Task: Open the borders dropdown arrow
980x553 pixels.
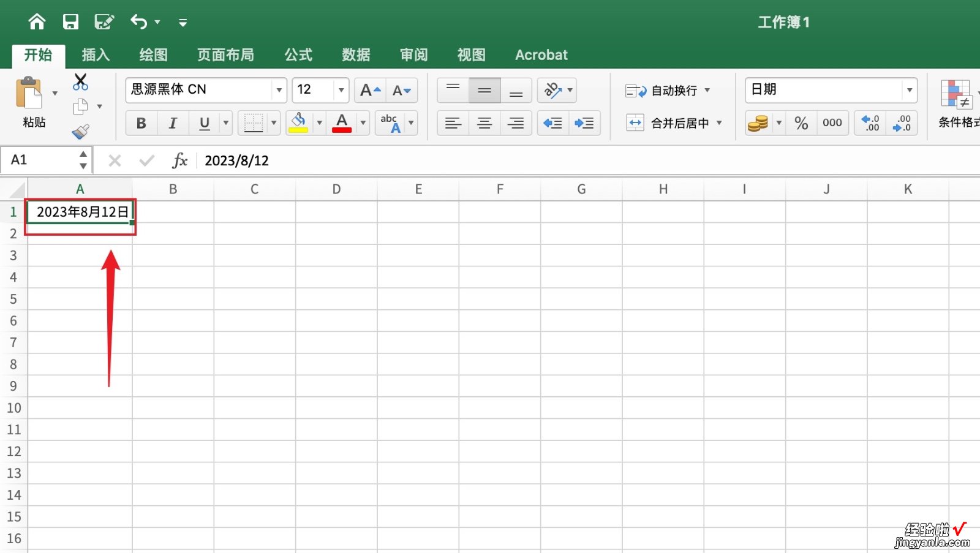Action: tap(274, 123)
